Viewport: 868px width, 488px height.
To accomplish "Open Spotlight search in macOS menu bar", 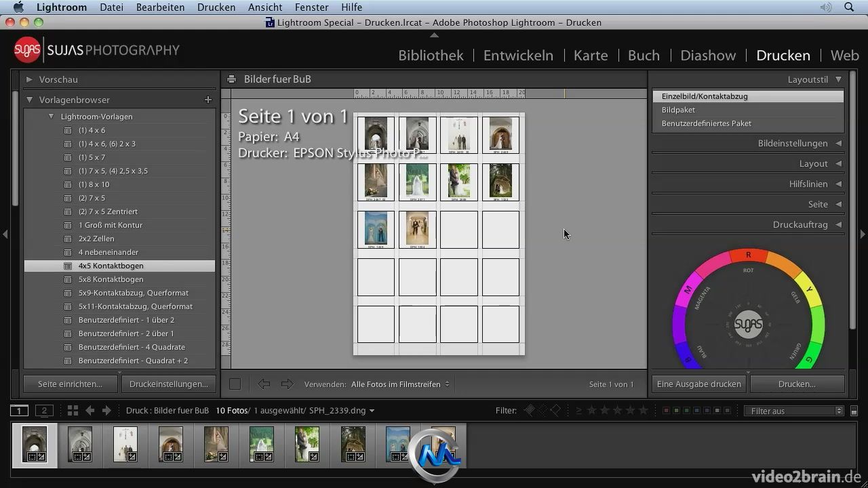I will (850, 7).
